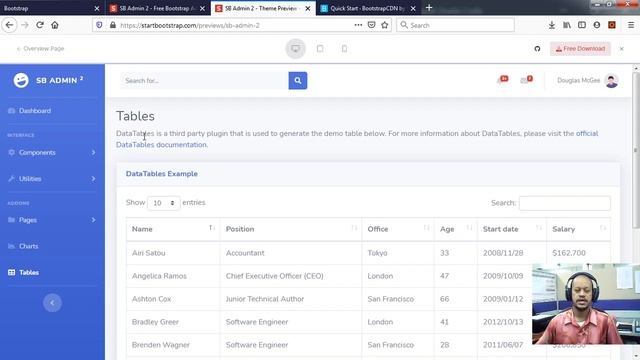Sort table by Name column

(173, 229)
